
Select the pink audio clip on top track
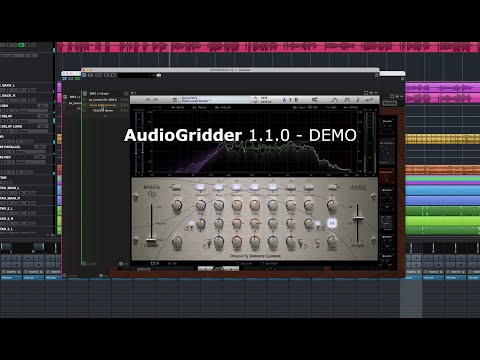[x=268, y=47]
